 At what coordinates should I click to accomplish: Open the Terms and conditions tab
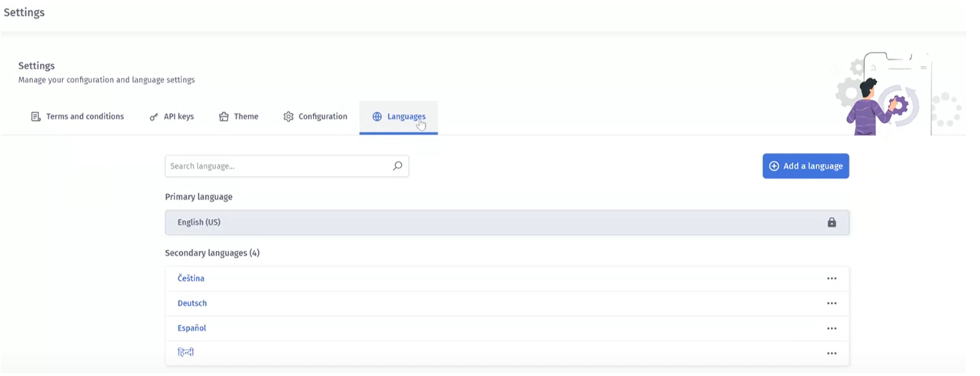[x=77, y=117]
